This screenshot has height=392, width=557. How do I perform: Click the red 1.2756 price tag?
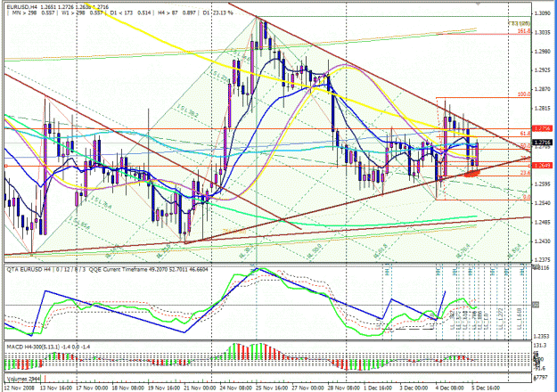(542, 128)
